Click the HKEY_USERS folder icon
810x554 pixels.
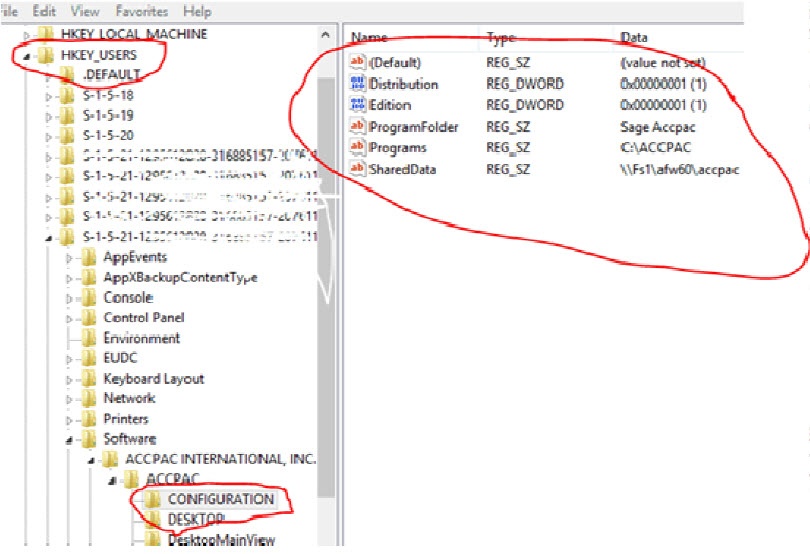46,55
